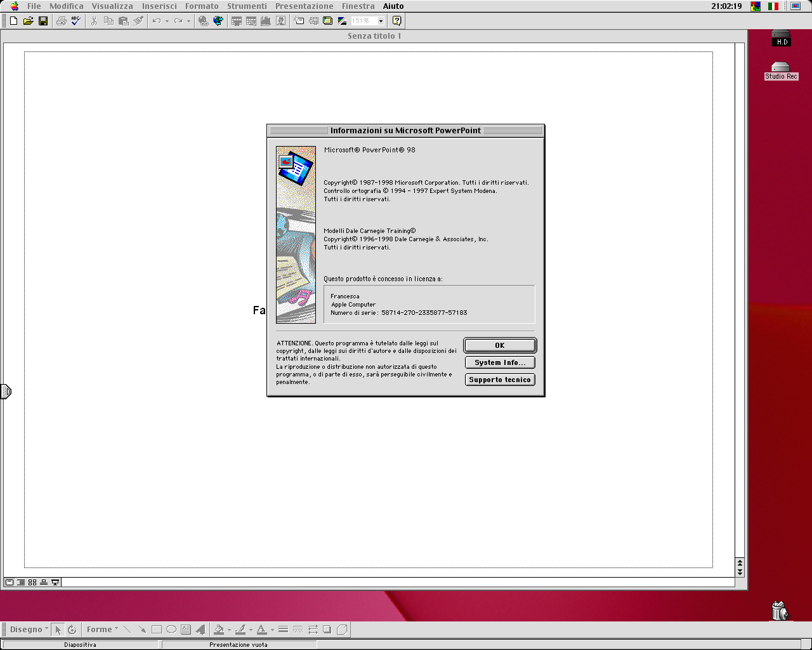Click the Paste clipboard icon
812x650 pixels.
point(123,21)
